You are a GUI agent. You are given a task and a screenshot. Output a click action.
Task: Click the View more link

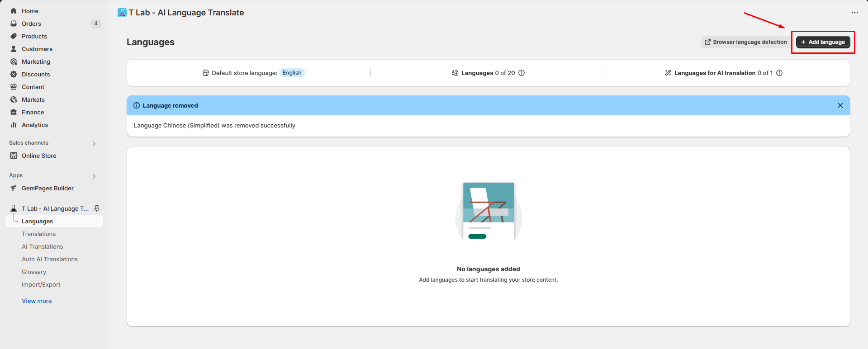[x=37, y=301]
